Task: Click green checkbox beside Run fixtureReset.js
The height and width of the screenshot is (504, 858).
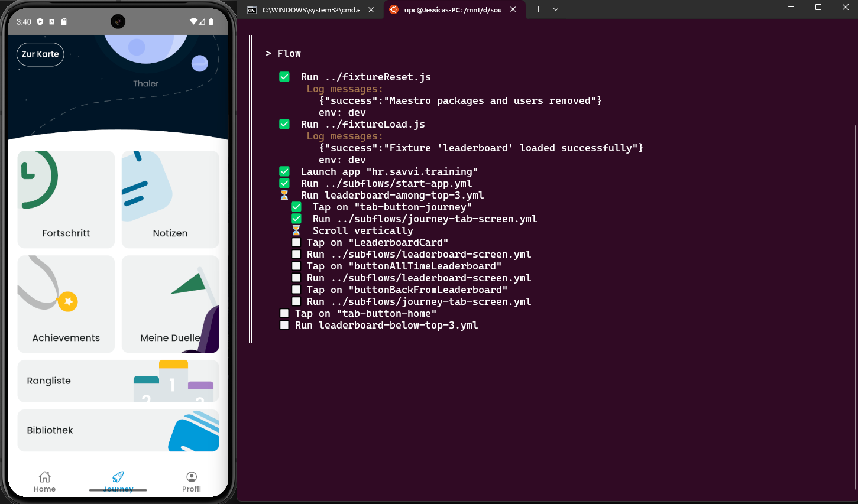Action: (x=284, y=77)
